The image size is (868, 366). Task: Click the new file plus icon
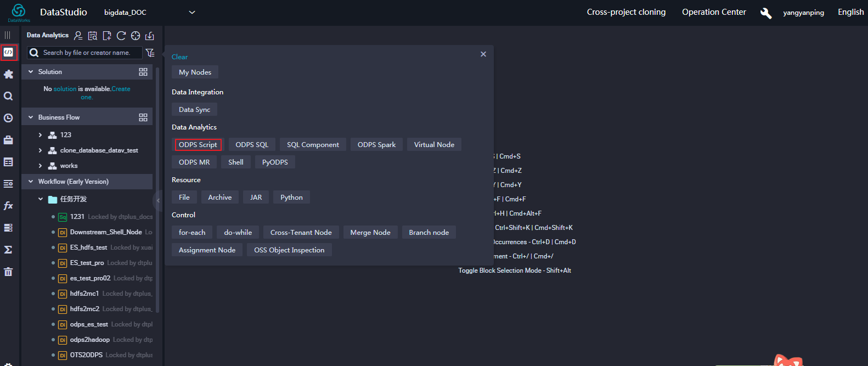pos(107,36)
